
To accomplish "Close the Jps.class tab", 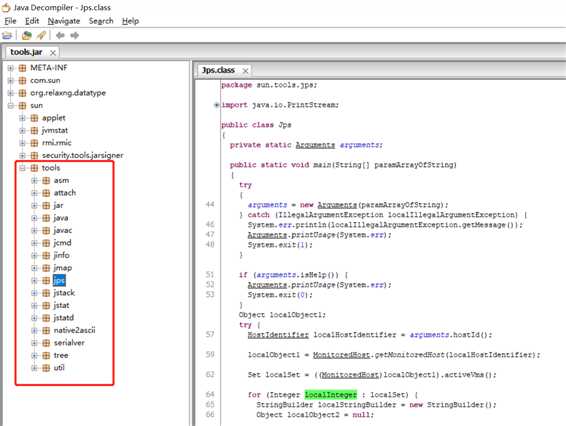I will (245, 71).
